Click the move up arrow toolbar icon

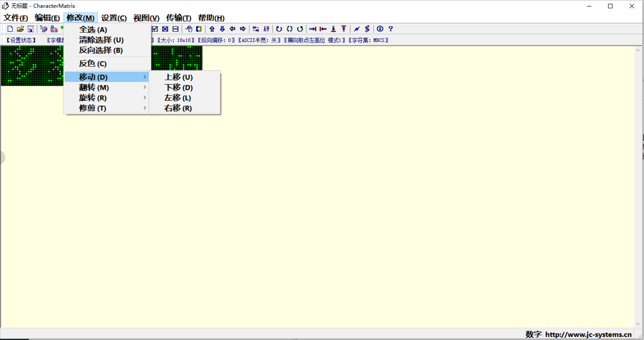click(x=212, y=29)
